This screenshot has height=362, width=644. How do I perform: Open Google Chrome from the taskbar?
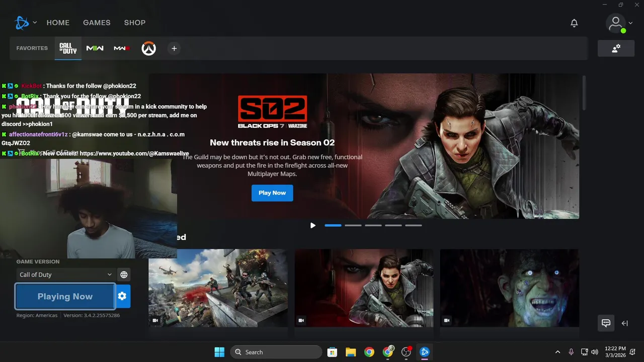click(x=369, y=352)
